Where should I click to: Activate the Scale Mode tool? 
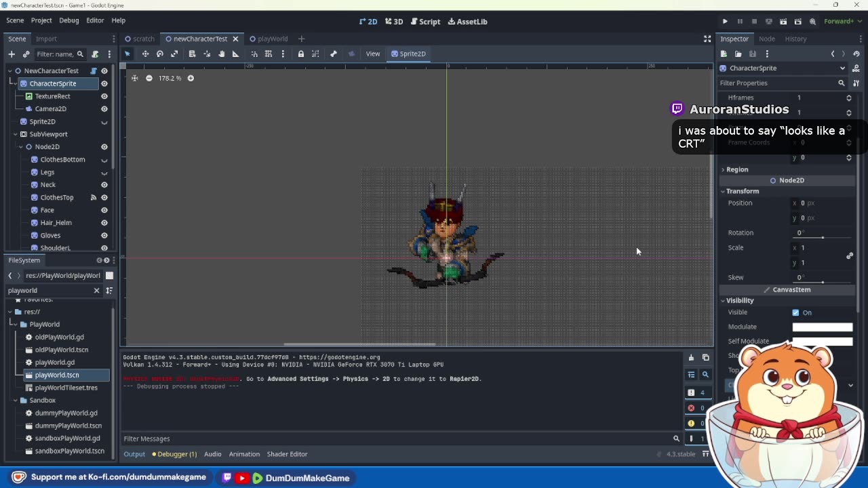pos(174,54)
